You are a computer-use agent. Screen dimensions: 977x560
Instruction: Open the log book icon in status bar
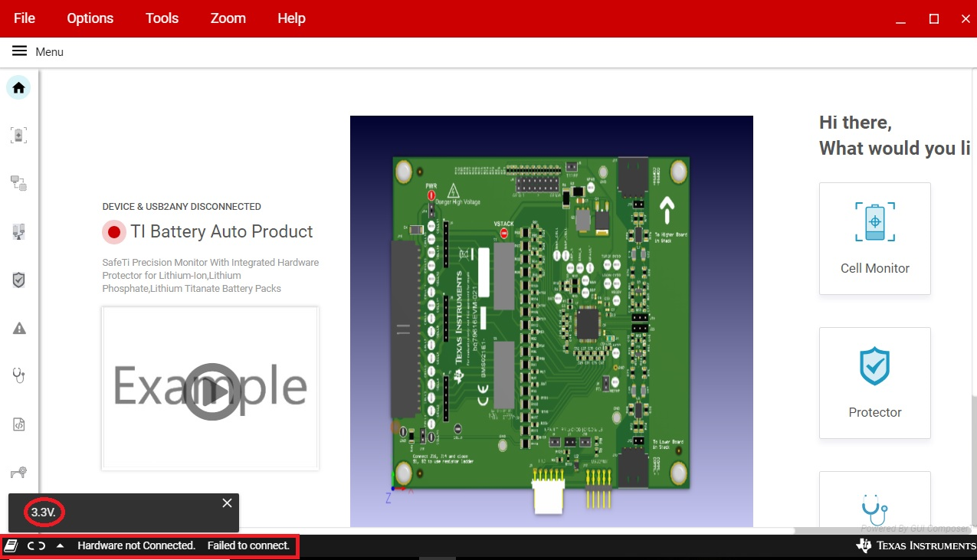tap(11, 546)
